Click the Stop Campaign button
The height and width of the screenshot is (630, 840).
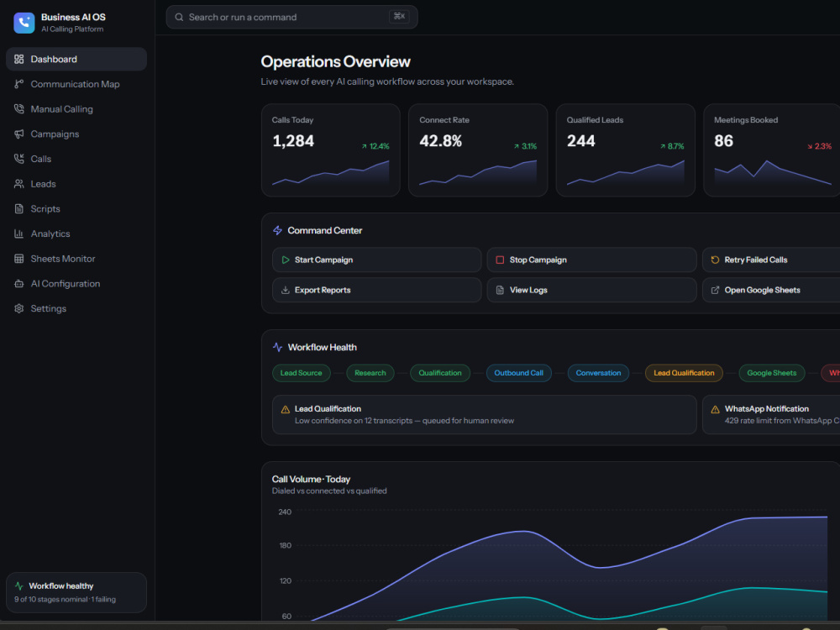[591, 260]
